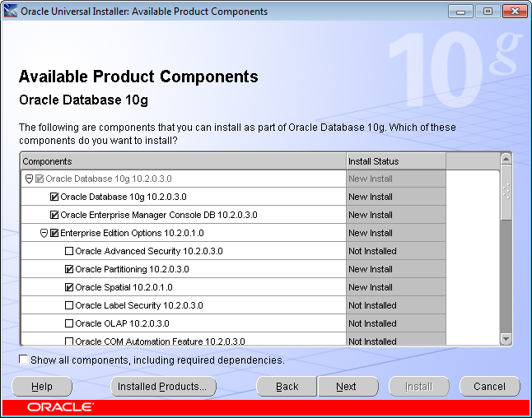
Task: Check Oracle Label Security option
Action: pos(69,305)
